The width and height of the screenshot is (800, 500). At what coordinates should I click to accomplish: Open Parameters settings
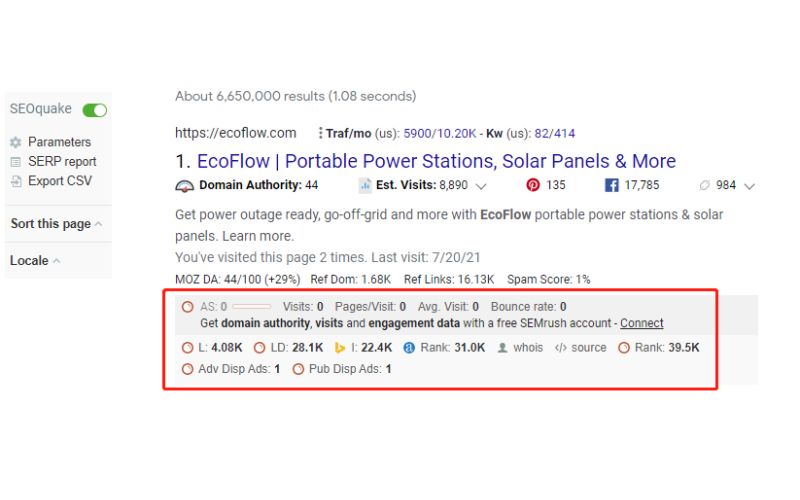coord(59,142)
